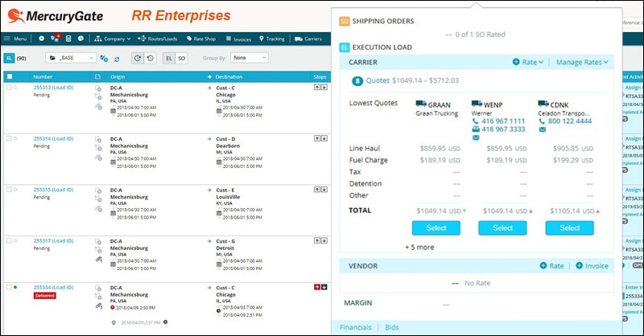The image size is (644, 336).
Task: Select checkbox for load 255313
Action: 9,88
